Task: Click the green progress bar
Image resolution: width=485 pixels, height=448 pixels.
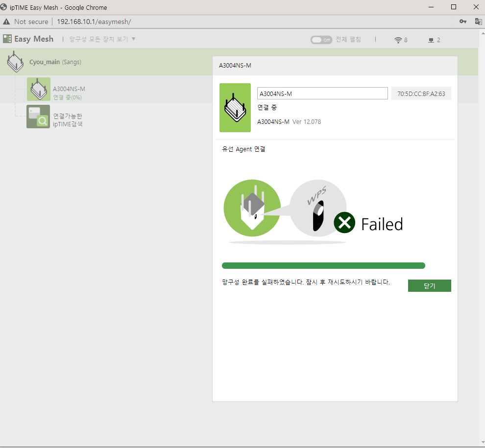Action: tap(323, 265)
